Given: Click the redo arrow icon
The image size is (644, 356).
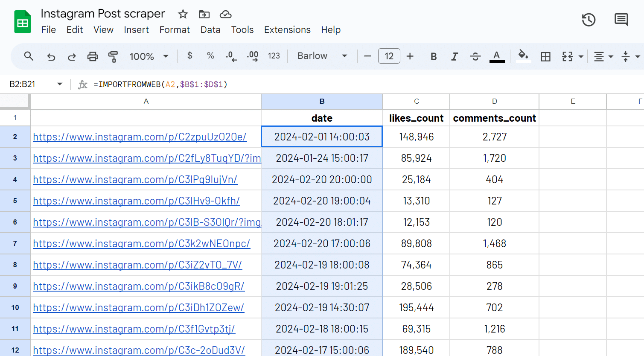Looking at the screenshot, I should (x=72, y=56).
